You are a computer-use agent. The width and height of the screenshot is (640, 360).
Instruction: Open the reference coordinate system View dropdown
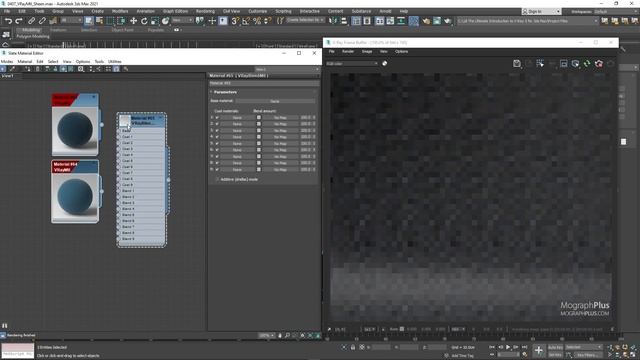pyautogui.click(x=182, y=20)
